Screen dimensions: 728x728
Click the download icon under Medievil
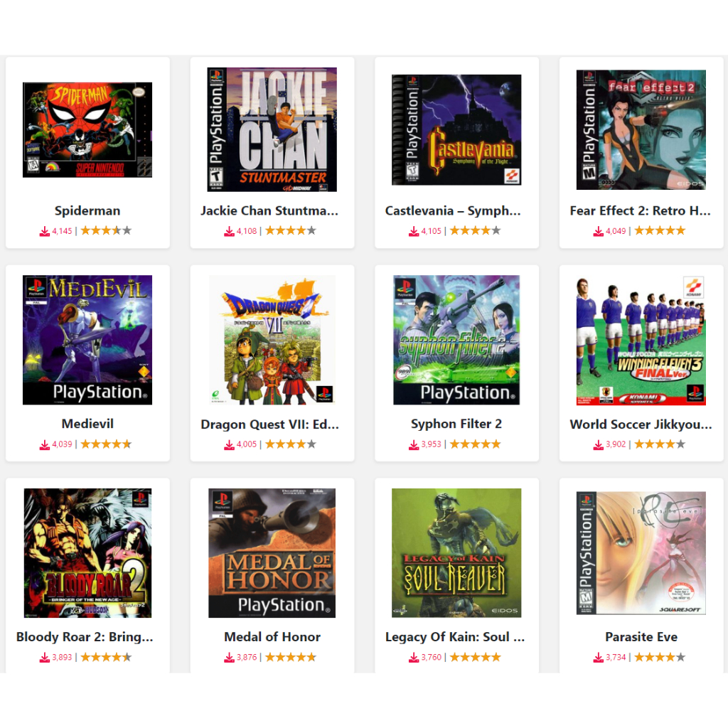pyautogui.click(x=45, y=445)
